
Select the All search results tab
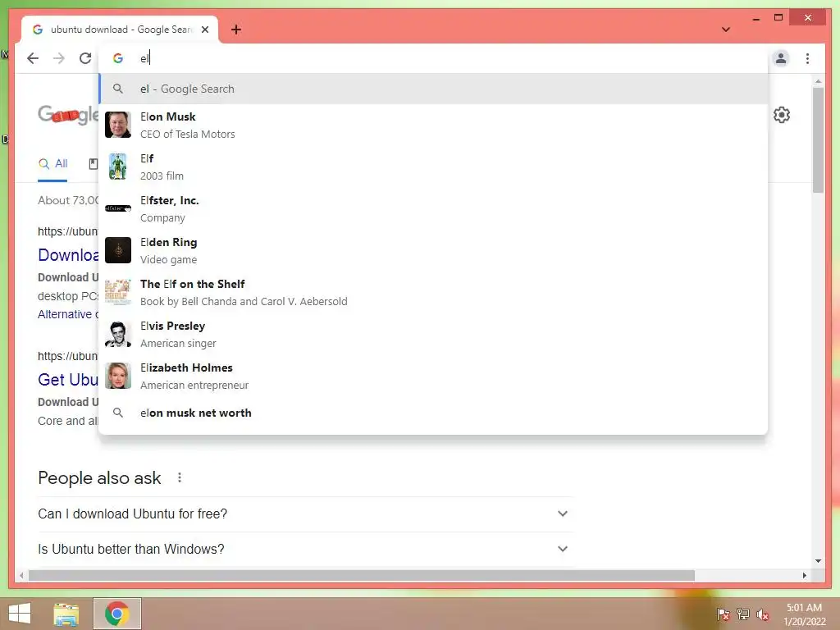pos(53,164)
